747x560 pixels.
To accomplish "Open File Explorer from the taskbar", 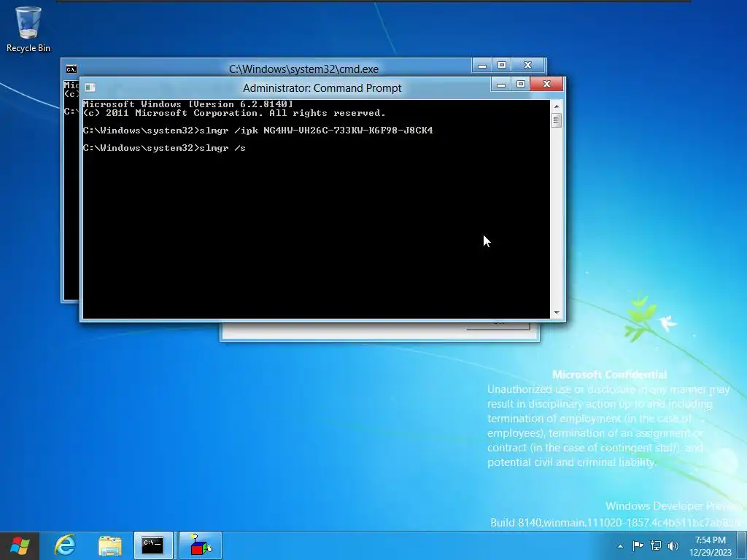I will click(109, 545).
